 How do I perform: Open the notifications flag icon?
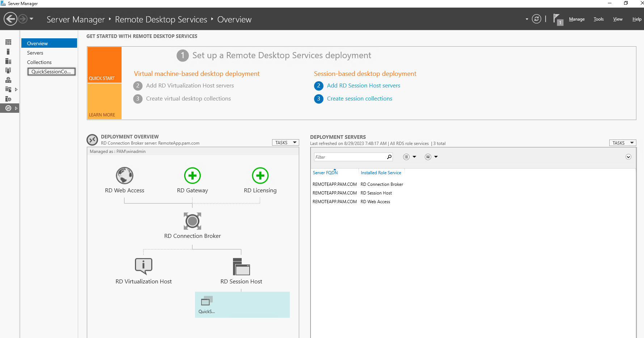pyautogui.click(x=558, y=19)
